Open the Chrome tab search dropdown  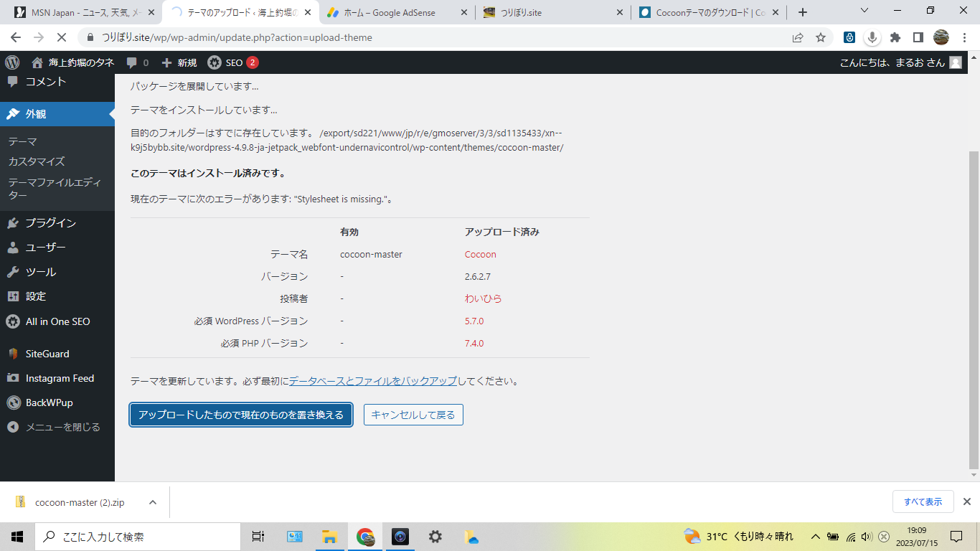coord(864,11)
